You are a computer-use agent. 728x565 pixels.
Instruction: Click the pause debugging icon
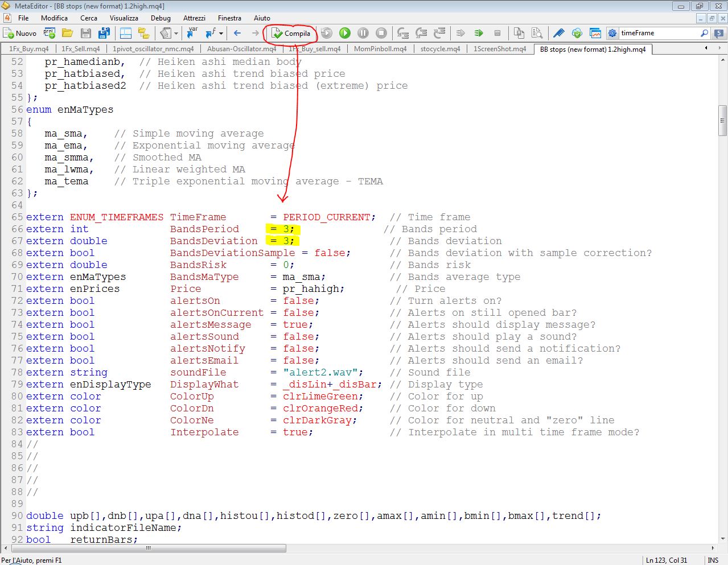(363, 33)
